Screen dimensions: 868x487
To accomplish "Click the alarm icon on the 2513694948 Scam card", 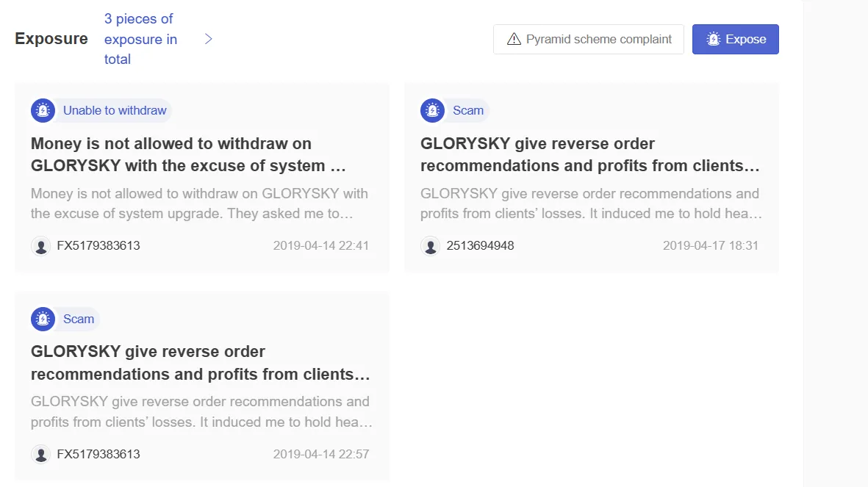I will click(432, 110).
